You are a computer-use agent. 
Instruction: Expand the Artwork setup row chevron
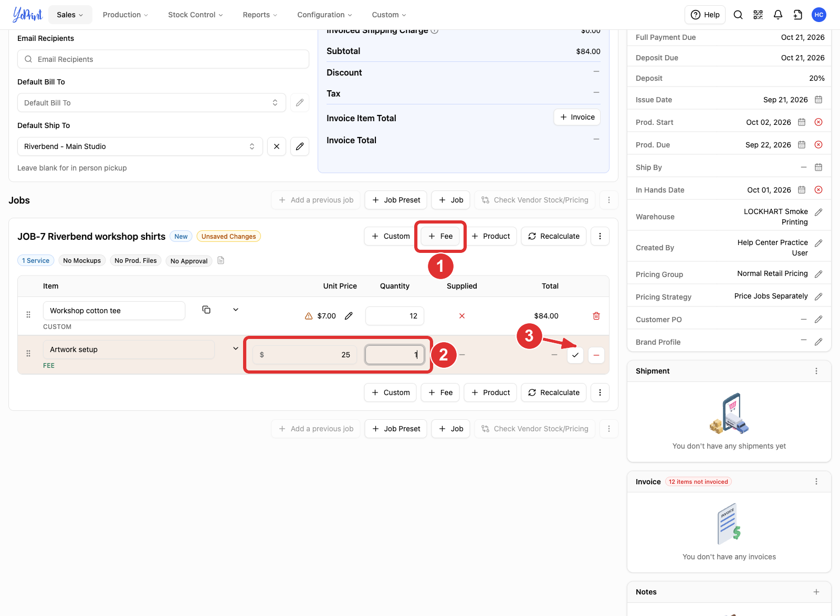[236, 348]
